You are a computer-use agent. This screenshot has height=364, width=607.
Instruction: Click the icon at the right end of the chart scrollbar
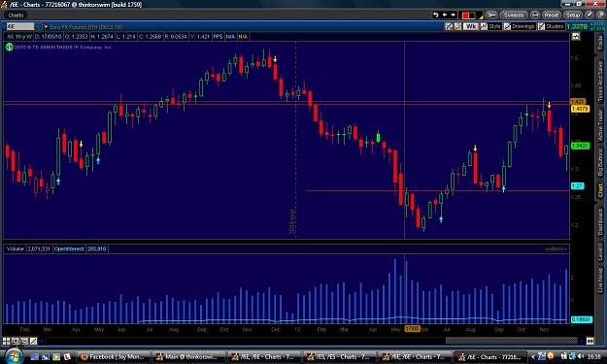[x=590, y=341]
